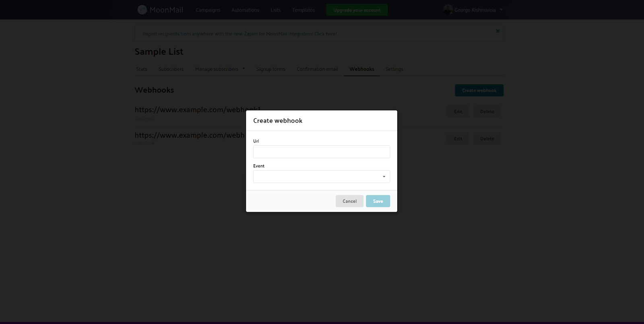Select the Webhooks tab
This screenshot has width=644, height=324.
[x=362, y=69]
